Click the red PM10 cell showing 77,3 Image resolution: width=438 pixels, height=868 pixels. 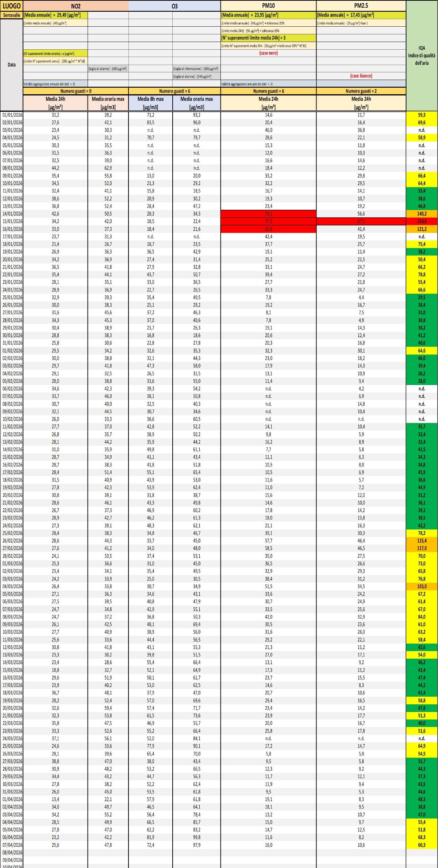point(268,221)
